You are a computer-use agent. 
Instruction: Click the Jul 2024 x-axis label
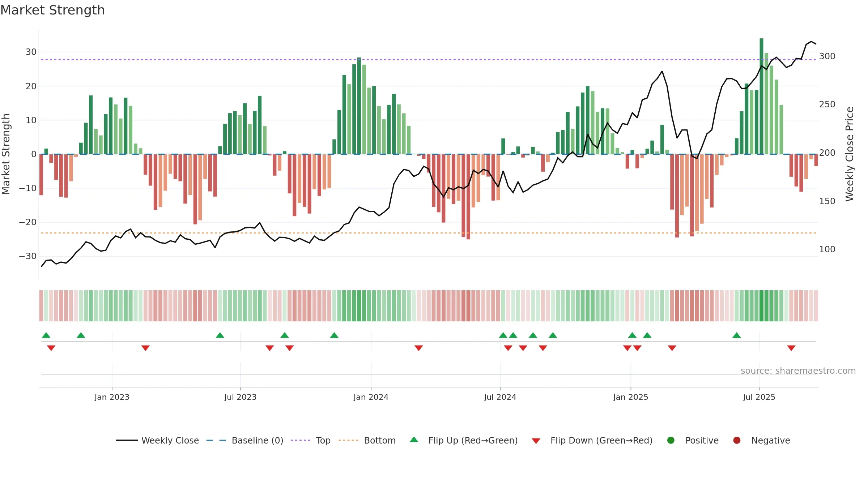pos(500,397)
